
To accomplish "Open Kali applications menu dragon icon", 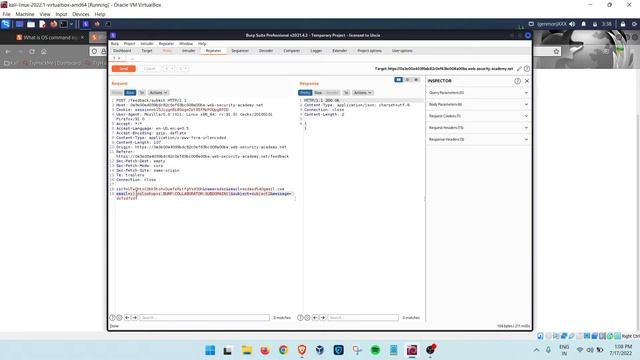I will [6, 24].
